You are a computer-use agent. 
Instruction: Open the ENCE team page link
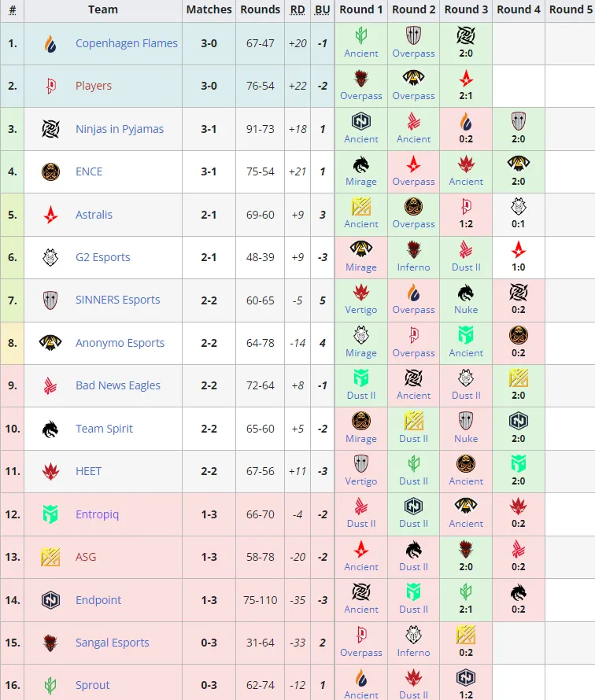(89, 171)
